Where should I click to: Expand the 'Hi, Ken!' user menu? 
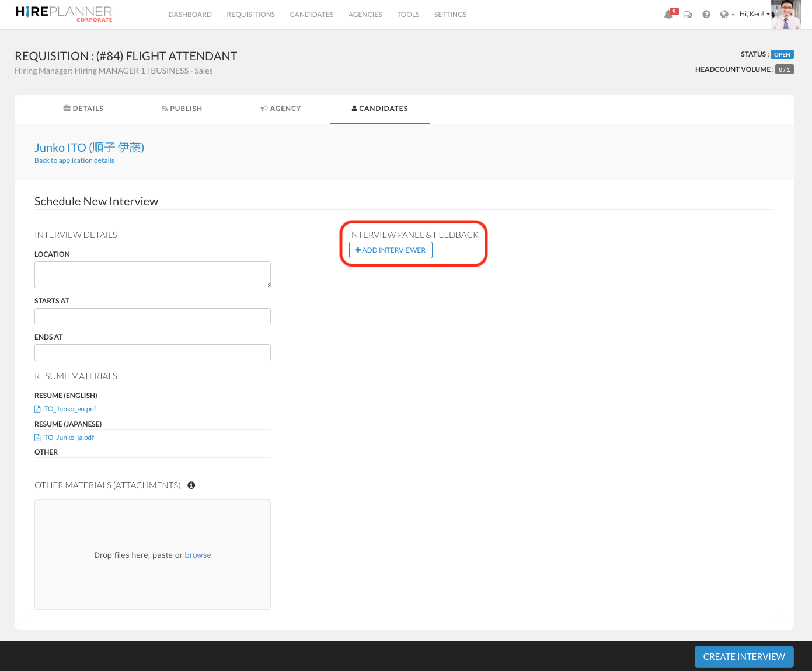(754, 14)
